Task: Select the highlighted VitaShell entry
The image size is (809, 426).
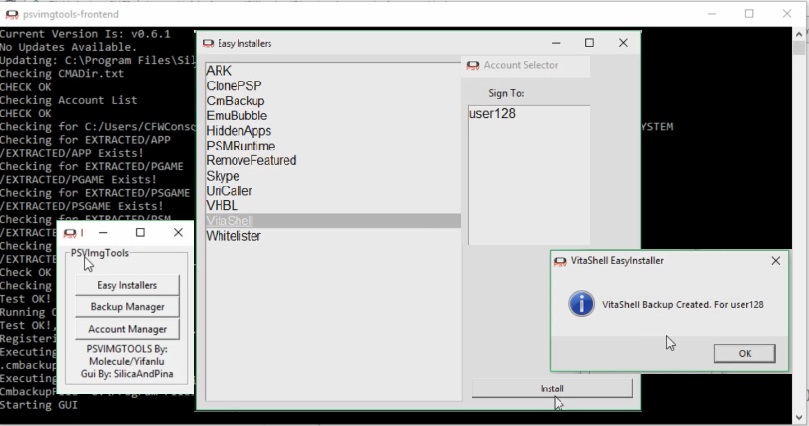Action: tap(333, 221)
